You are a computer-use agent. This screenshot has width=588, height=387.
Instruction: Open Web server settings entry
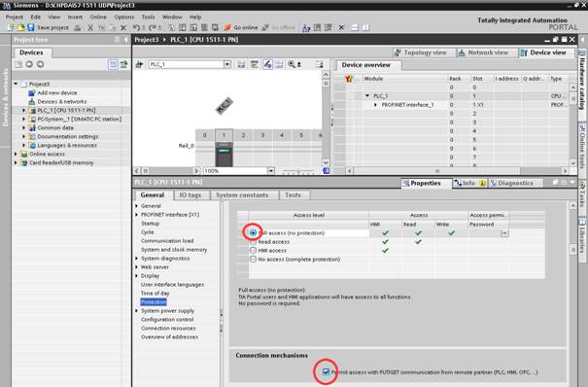(155, 267)
